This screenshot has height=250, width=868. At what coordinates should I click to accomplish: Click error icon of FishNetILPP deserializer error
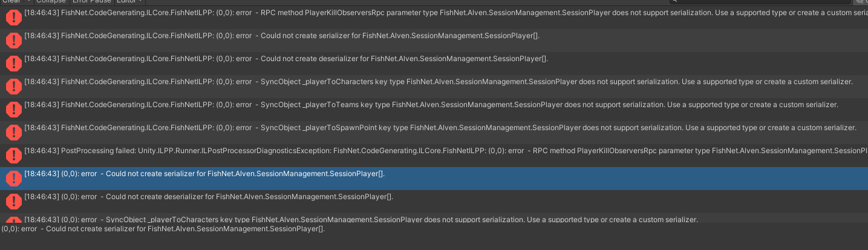(13, 64)
